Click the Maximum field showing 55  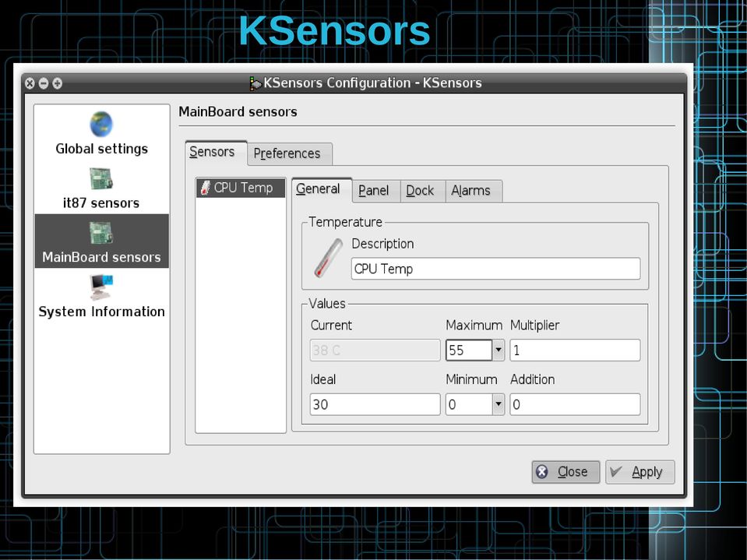coord(469,350)
